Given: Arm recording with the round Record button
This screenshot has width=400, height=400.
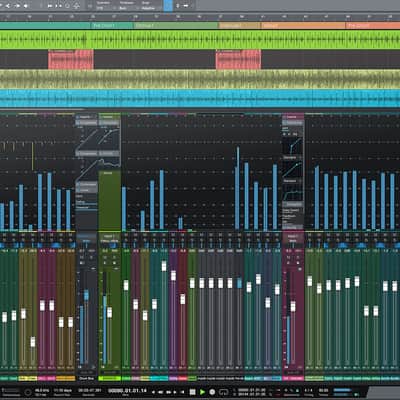Looking at the screenshot, I should pos(212,392).
